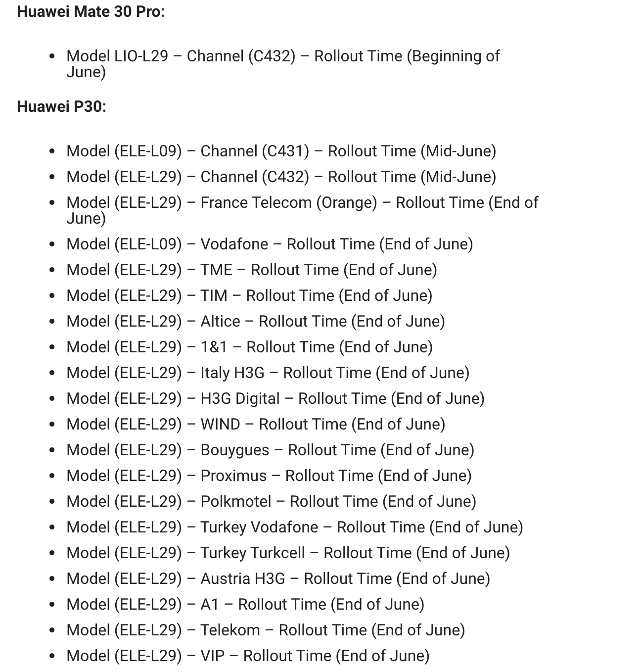Click the Huawei P30 heading
This screenshot has width=641, height=672.
pyautogui.click(x=61, y=106)
